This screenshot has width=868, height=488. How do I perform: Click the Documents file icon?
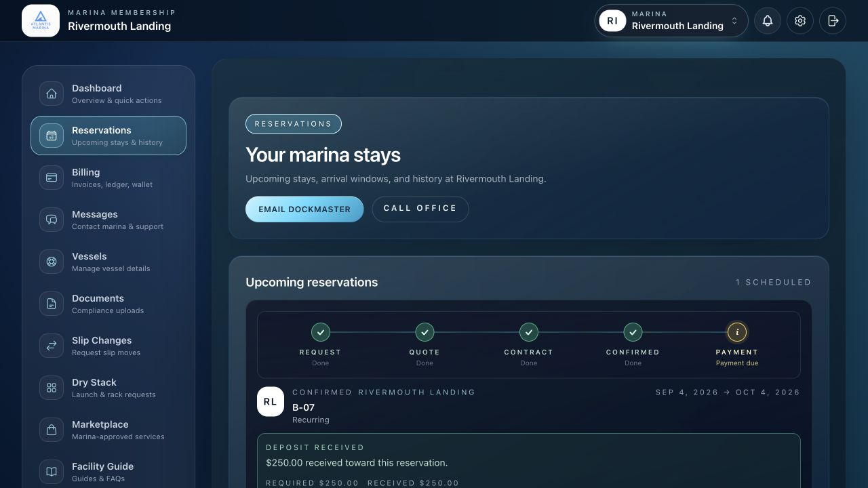coord(52,304)
